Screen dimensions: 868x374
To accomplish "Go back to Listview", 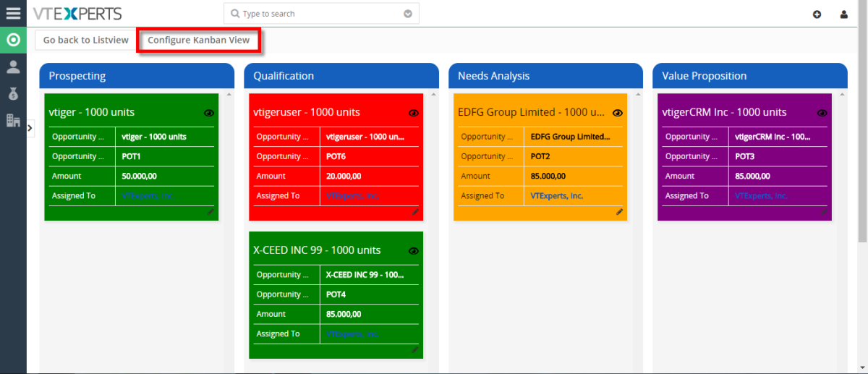I will 85,40.
